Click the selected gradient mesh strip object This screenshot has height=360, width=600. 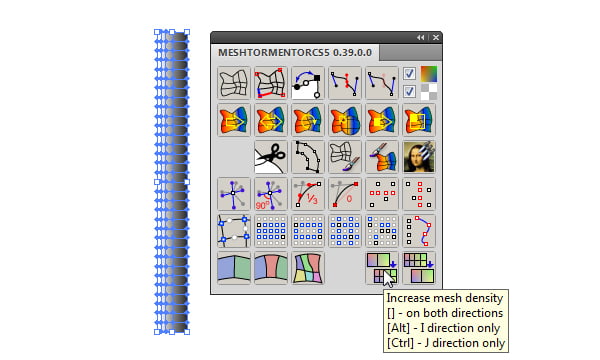point(172,182)
